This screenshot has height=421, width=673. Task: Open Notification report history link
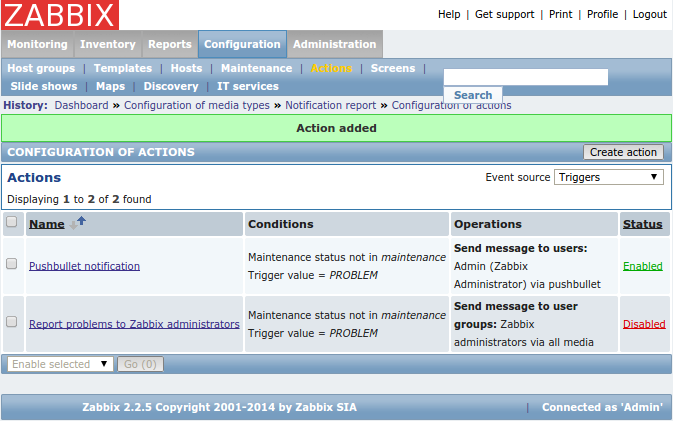click(x=330, y=105)
